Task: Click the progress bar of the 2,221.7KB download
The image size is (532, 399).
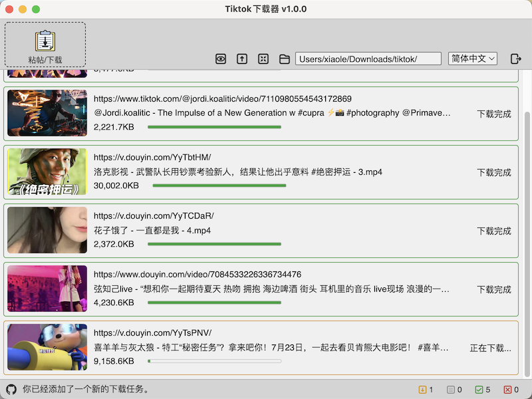Action: click(214, 127)
